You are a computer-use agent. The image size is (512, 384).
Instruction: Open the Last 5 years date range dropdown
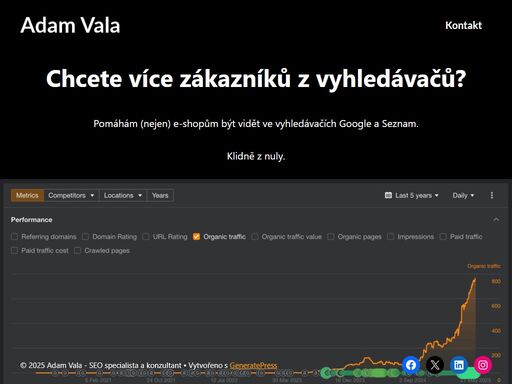point(412,195)
